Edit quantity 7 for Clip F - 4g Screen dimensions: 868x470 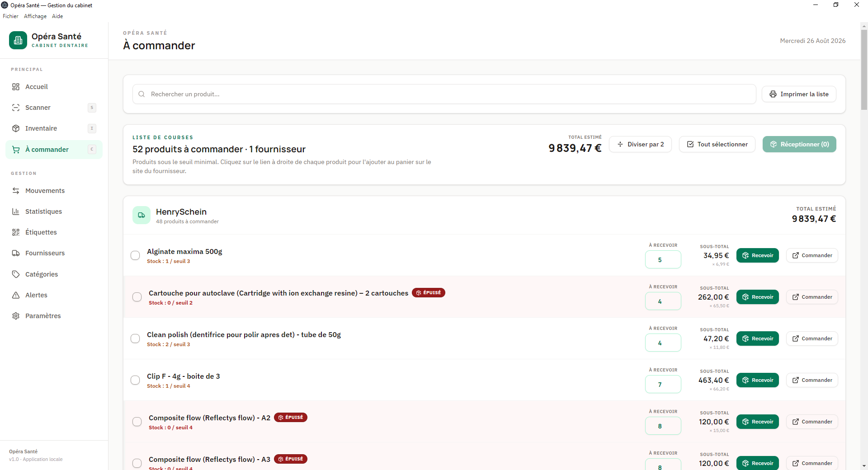pyautogui.click(x=663, y=385)
